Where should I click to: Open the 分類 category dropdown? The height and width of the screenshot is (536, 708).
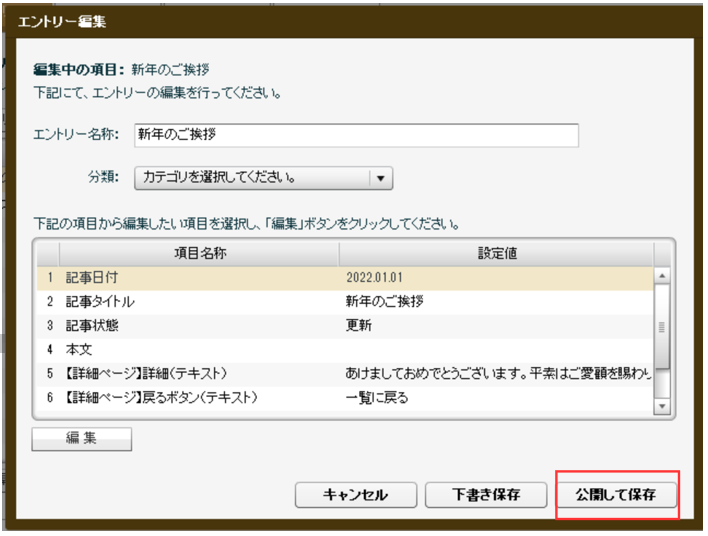[x=263, y=178]
